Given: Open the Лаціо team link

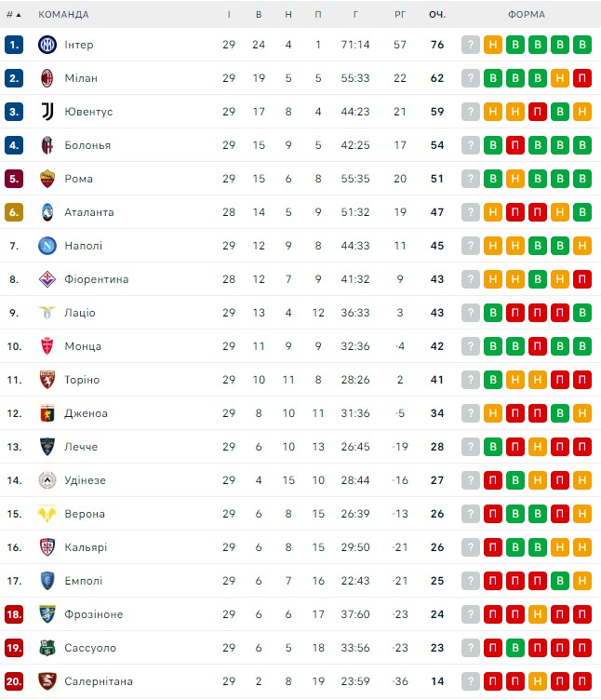Looking at the screenshot, I should point(80,313).
